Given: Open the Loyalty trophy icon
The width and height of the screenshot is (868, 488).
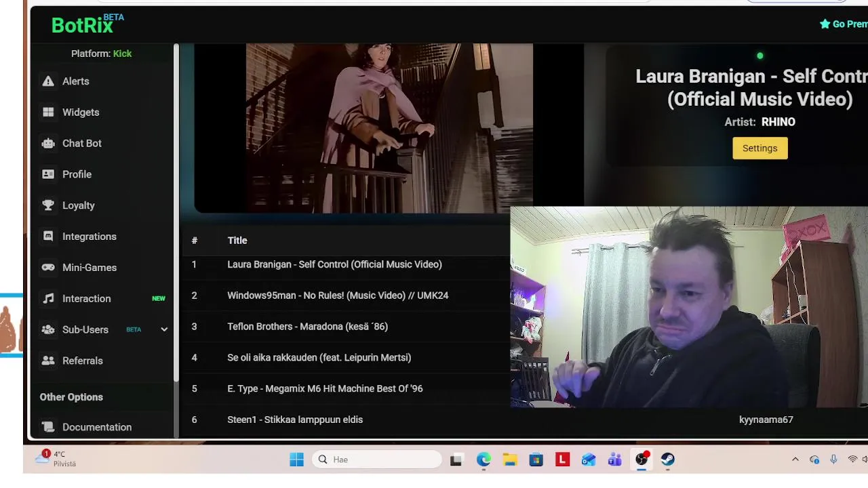Looking at the screenshot, I should [x=48, y=205].
